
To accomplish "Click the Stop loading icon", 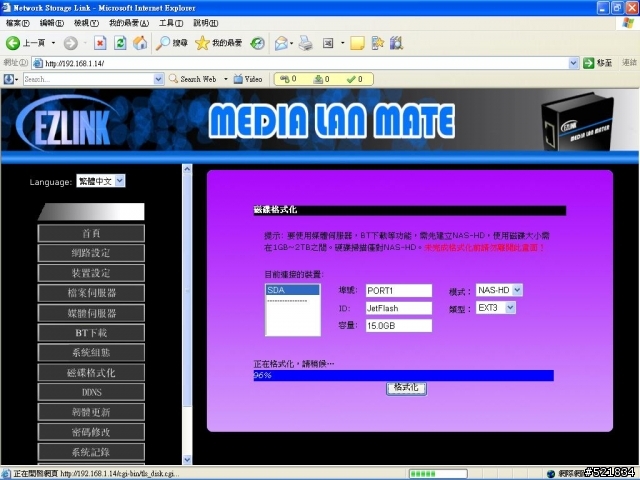I will tap(100, 43).
